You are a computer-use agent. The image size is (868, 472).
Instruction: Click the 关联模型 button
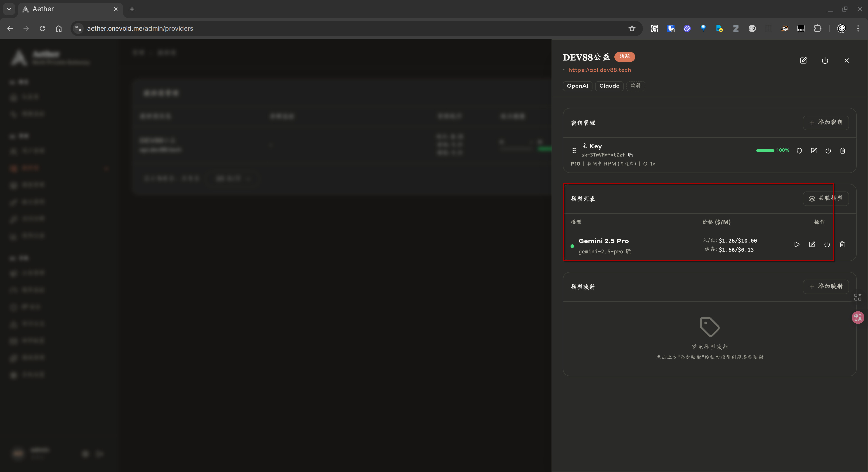(826, 198)
